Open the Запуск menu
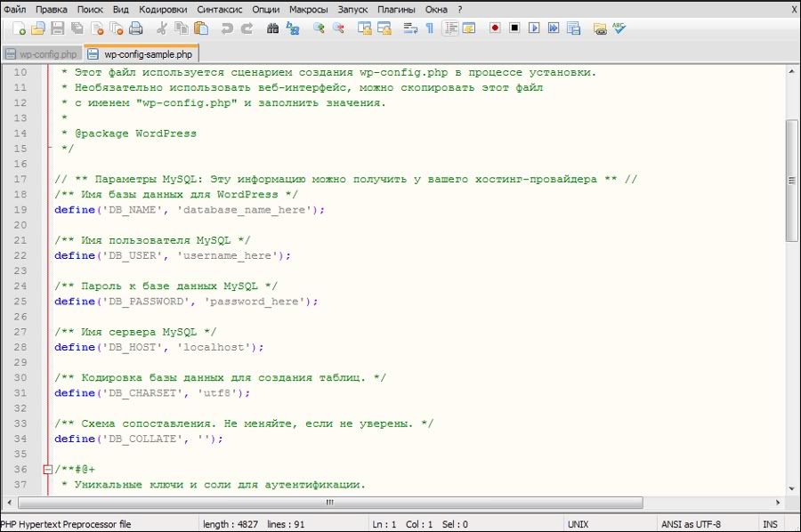Image resolution: width=801 pixels, height=532 pixels. pos(352,9)
